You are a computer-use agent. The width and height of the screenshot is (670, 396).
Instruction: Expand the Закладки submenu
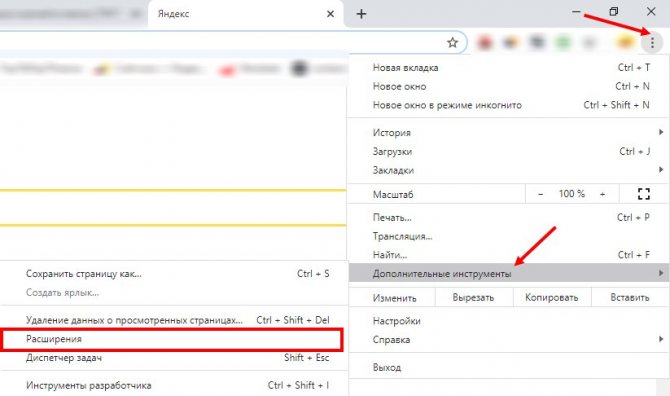[508, 170]
